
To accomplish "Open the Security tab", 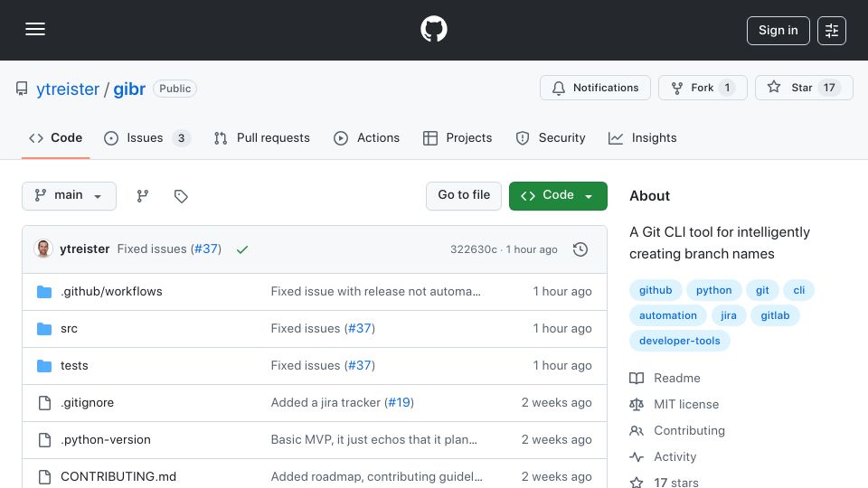I will point(551,137).
